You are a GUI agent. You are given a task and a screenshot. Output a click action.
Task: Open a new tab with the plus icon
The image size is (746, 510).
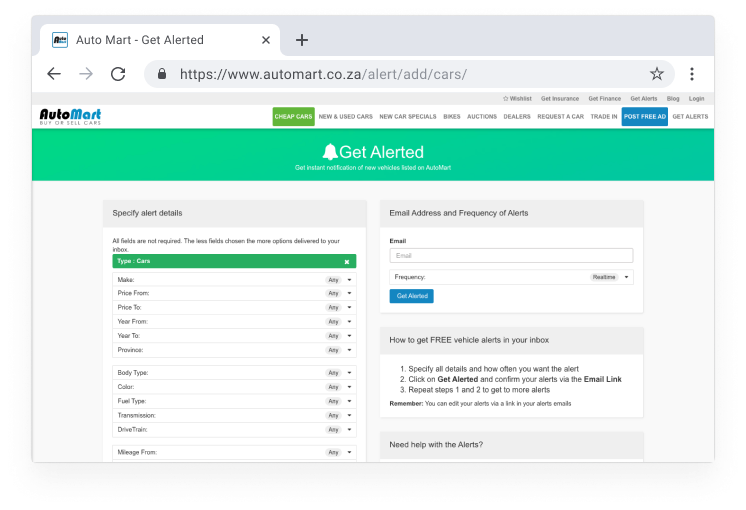click(302, 40)
